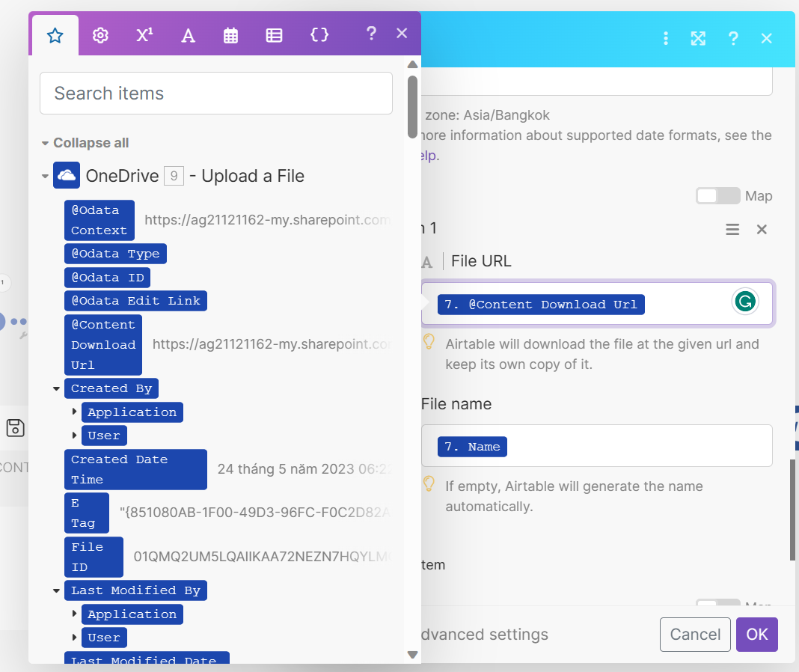Select the 7. Name pill
The height and width of the screenshot is (672, 799).
(x=472, y=447)
